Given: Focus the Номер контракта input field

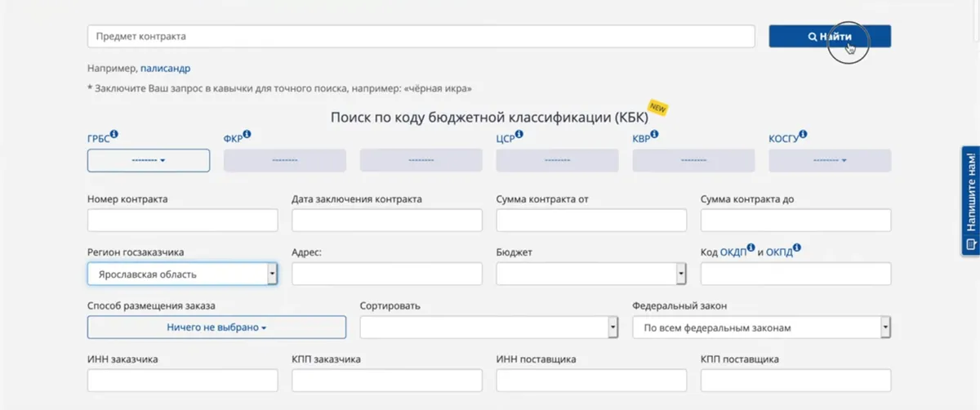Looking at the screenshot, I should 182,221.
